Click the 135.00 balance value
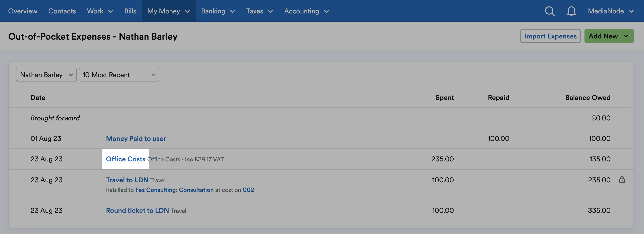This screenshot has width=644, height=234. 600,159
